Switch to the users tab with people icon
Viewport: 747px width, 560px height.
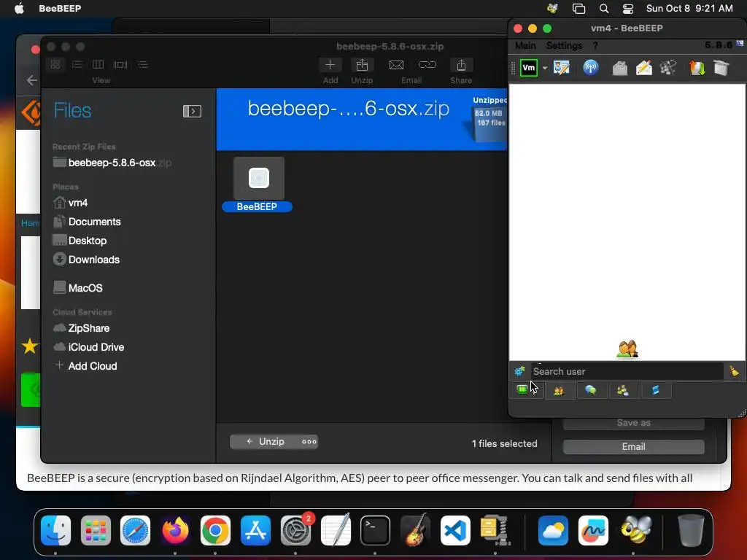(559, 391)
